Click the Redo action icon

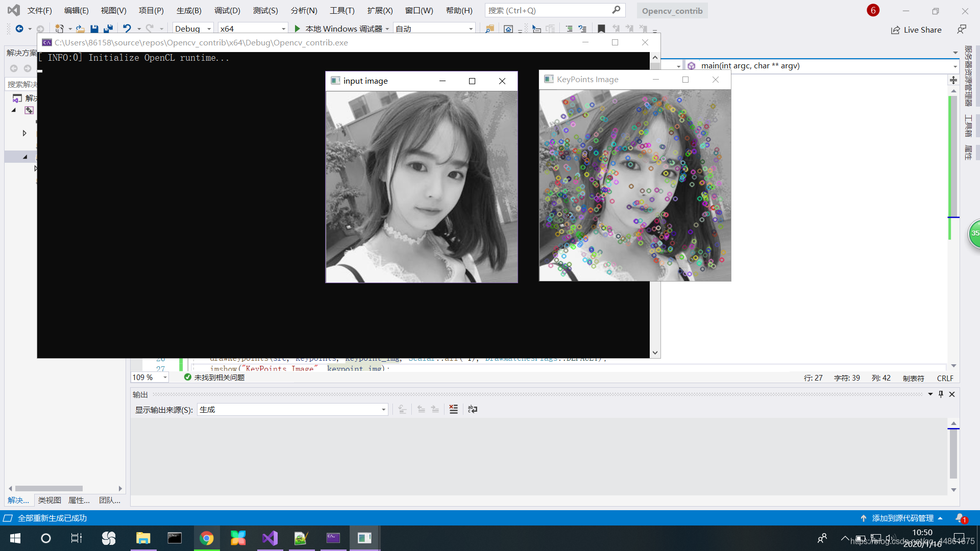(150, 28)
